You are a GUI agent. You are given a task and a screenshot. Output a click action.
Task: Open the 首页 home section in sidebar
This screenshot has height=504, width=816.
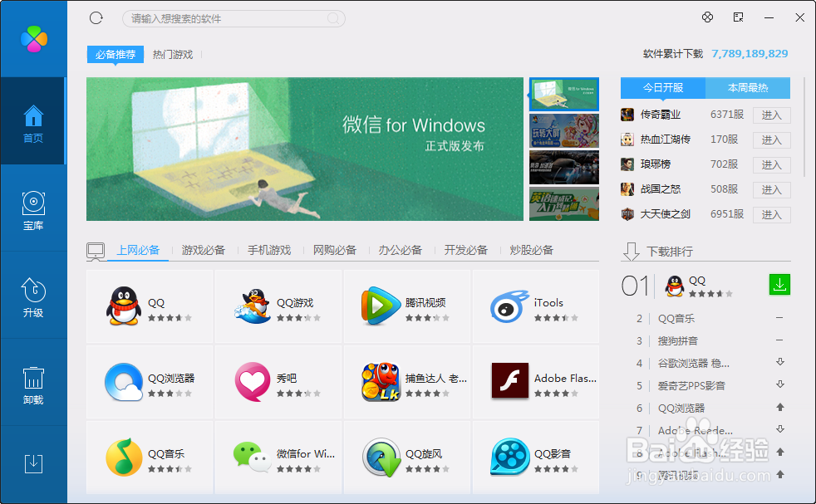click(x=33, y=121)
